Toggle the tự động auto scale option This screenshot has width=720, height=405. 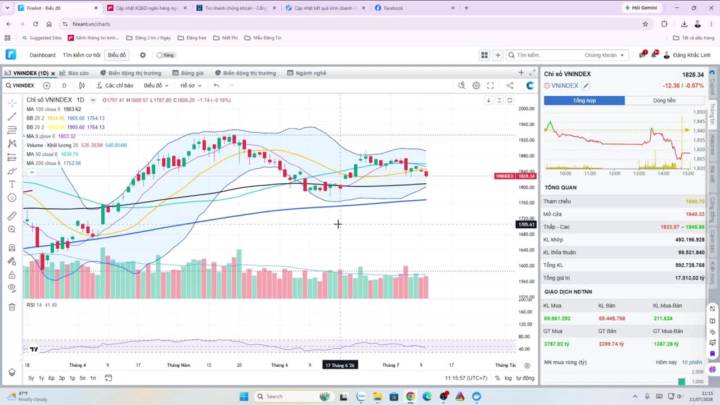click(525, 378)
